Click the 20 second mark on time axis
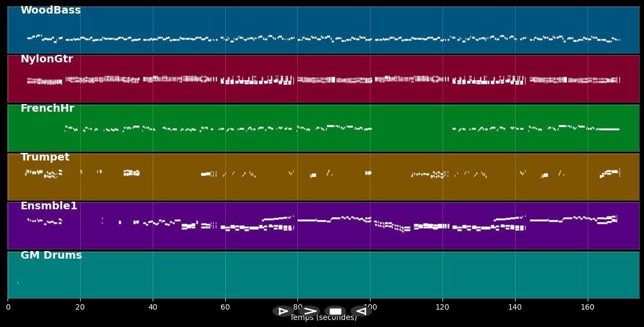644x327 pixels. 80,307
